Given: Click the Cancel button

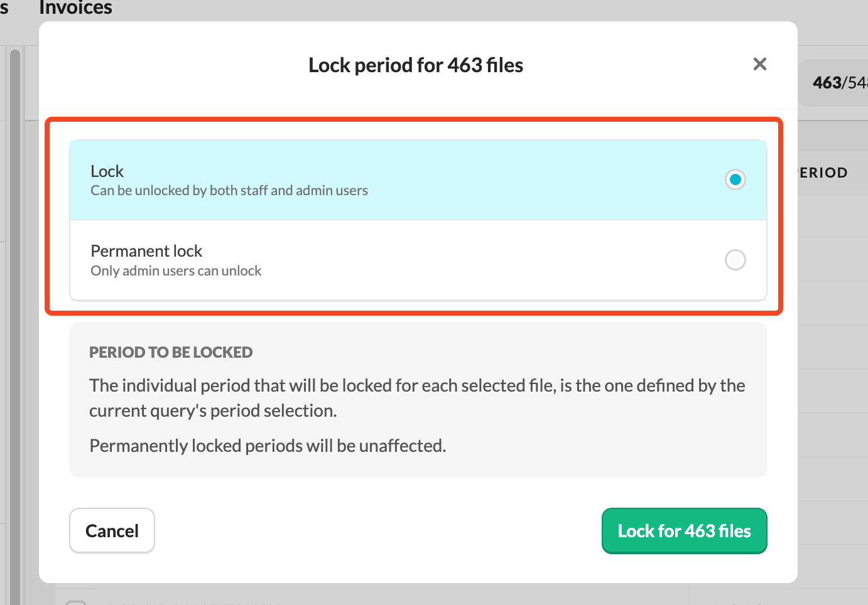Looking at the screenshot, I should [x=112, y=531].
